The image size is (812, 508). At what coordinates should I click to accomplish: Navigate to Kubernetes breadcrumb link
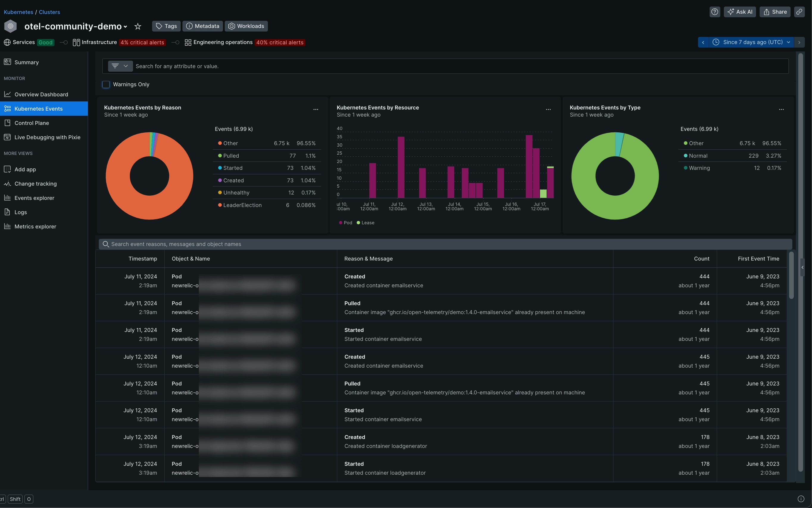pos(18,12)
